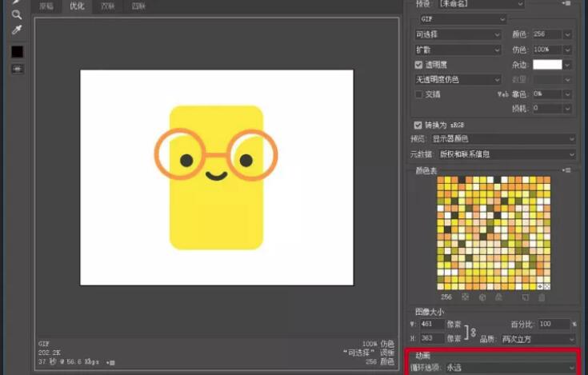Click the delete color trash icon
This screenshot has height=375, width=588.
coord(542,297)
